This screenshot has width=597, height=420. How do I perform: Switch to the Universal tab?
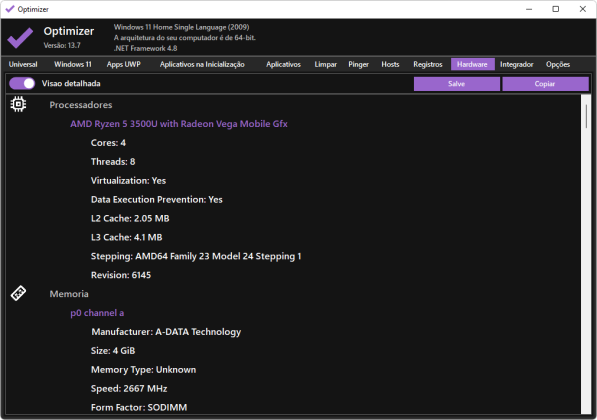(23, 64)
